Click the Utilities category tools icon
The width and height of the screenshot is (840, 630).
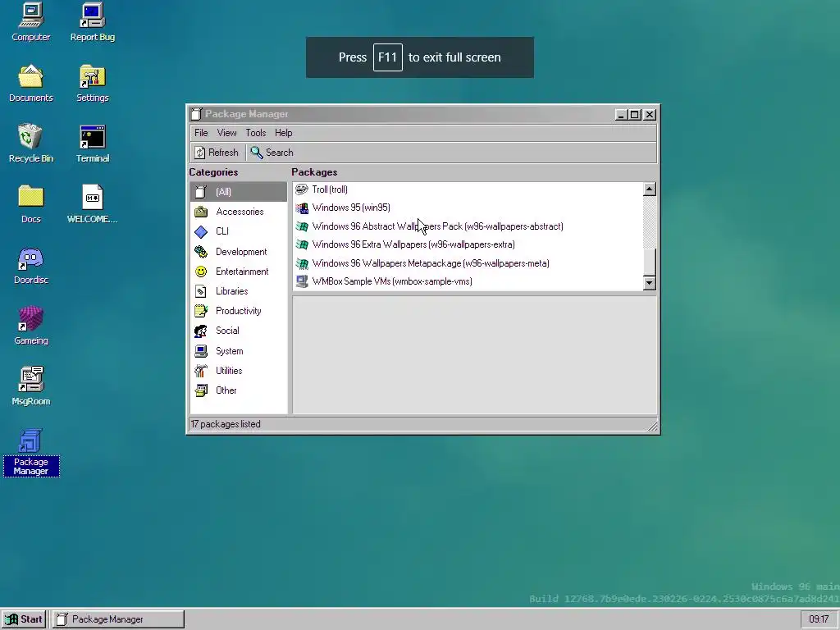pos(201,371)
